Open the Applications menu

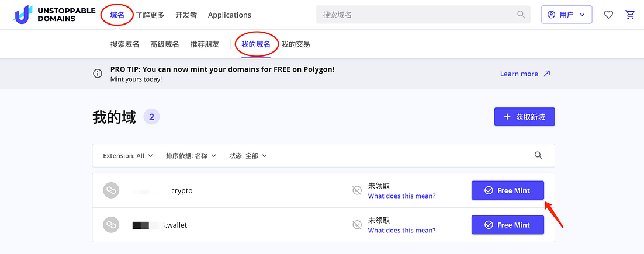click(230, 15)
